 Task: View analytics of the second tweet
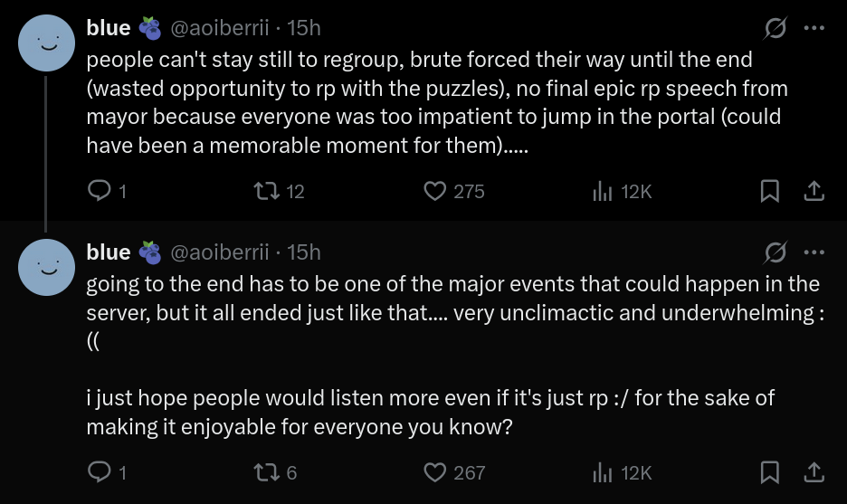[603, 471]
